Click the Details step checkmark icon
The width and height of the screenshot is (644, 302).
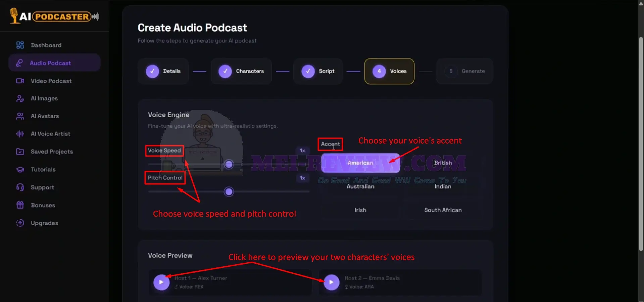[152, 71]
